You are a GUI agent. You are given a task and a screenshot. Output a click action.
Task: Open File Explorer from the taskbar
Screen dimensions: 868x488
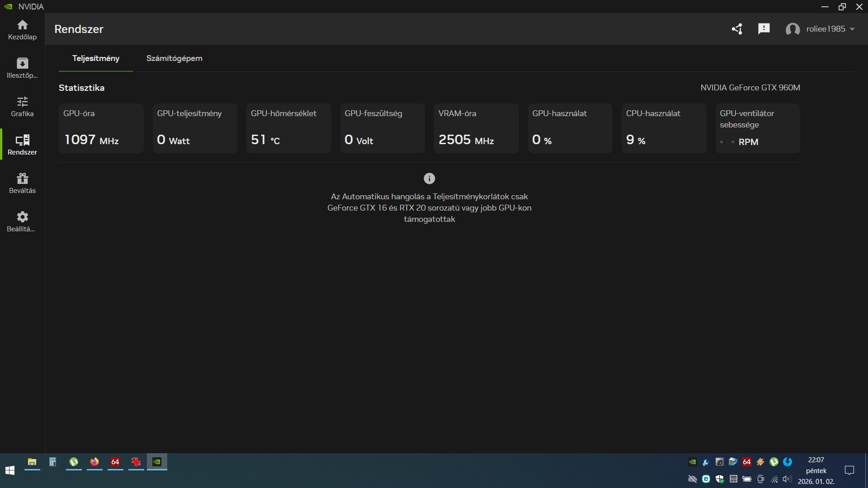pyautogui.click(x=32, y=462)
